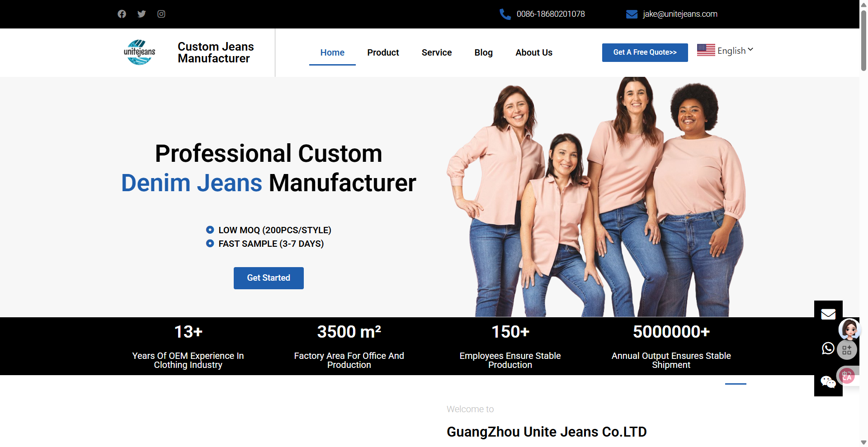The image size is (868, 447).
Task: Open the assistant avatar widget
Action: (849, 329)
